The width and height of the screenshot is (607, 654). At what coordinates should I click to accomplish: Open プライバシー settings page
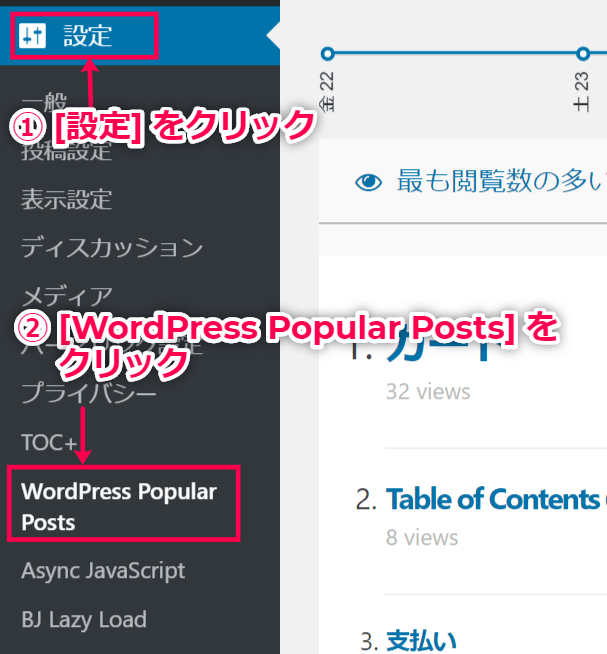[88, 393]
